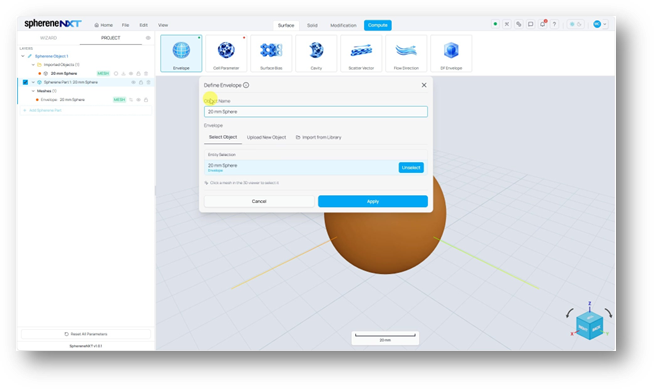
Task: Open the DF Envelope tool
Action: (451, 53)
